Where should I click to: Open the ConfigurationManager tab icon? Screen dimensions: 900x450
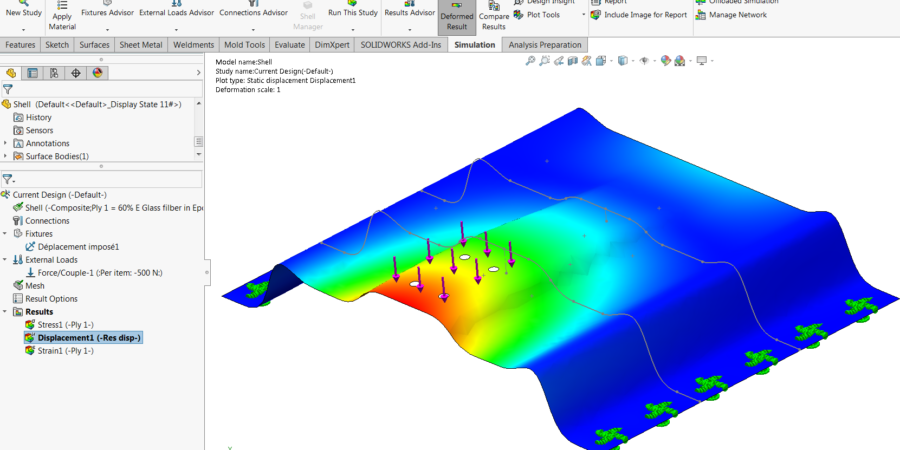click(55, 73)
